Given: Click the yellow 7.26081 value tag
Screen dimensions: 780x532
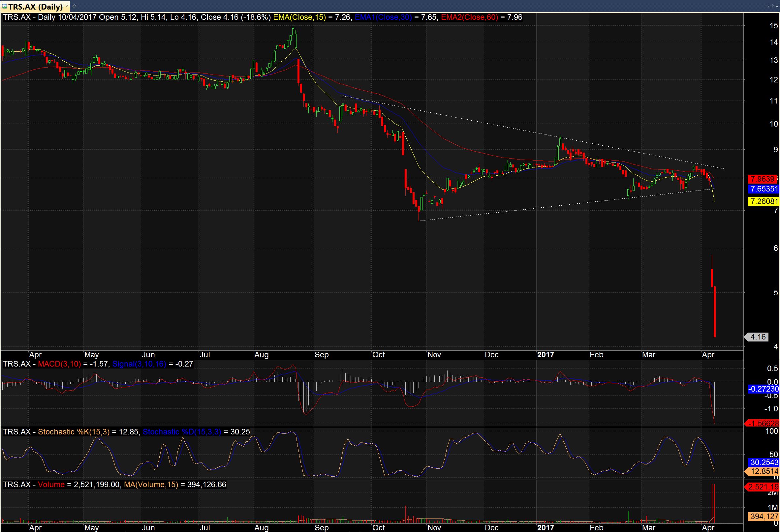Looking at the screenshot, I should point(763,201).
